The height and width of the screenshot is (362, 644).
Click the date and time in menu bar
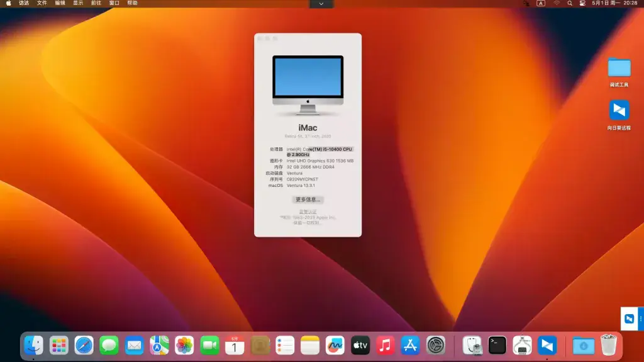tap(614, 3)
